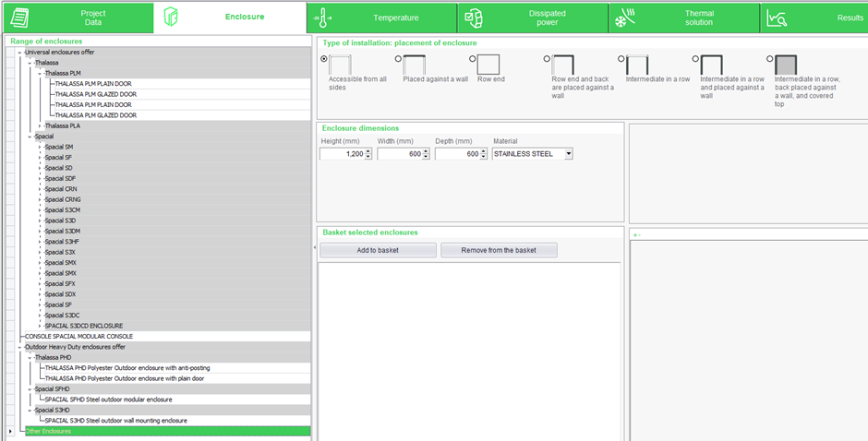Screen dimensions: 868x441
Task: Switch to the Temperature tab
Action: click(x=395, y=18)
